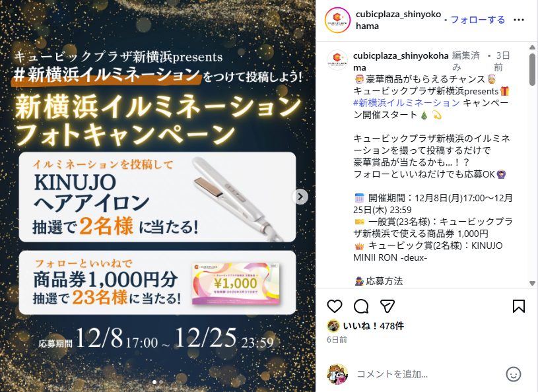Like the post with heart icon
The image size is (538, 392).
335,306
